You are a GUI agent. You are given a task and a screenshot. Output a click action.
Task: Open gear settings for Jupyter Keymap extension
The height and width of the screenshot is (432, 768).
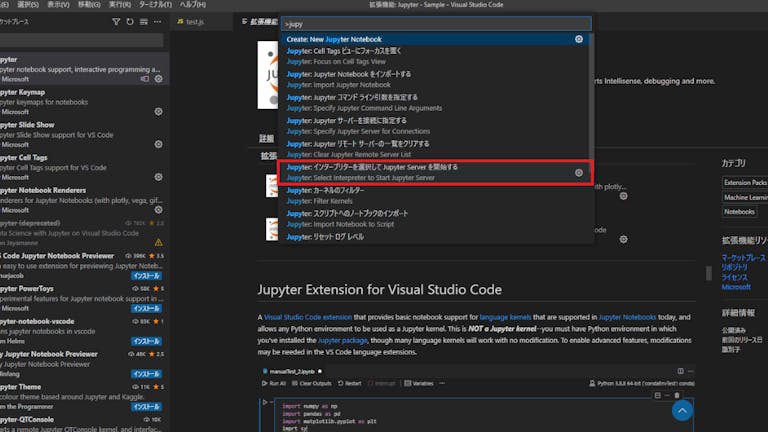click(x=158, y=112)
